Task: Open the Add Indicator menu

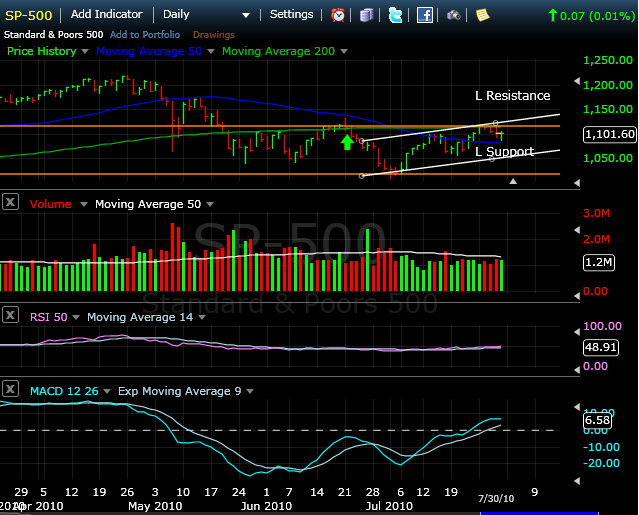Action: (x=106, y=15)
